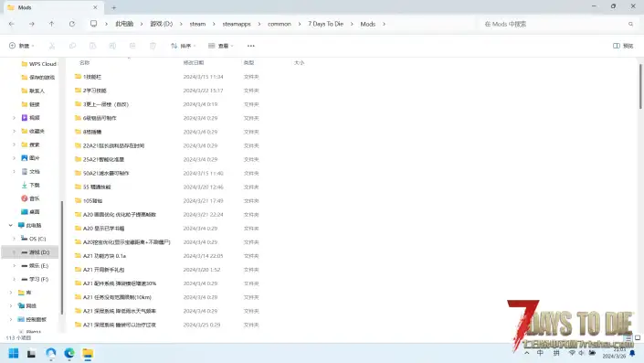Go up one folder level

[x=52, y=25]
